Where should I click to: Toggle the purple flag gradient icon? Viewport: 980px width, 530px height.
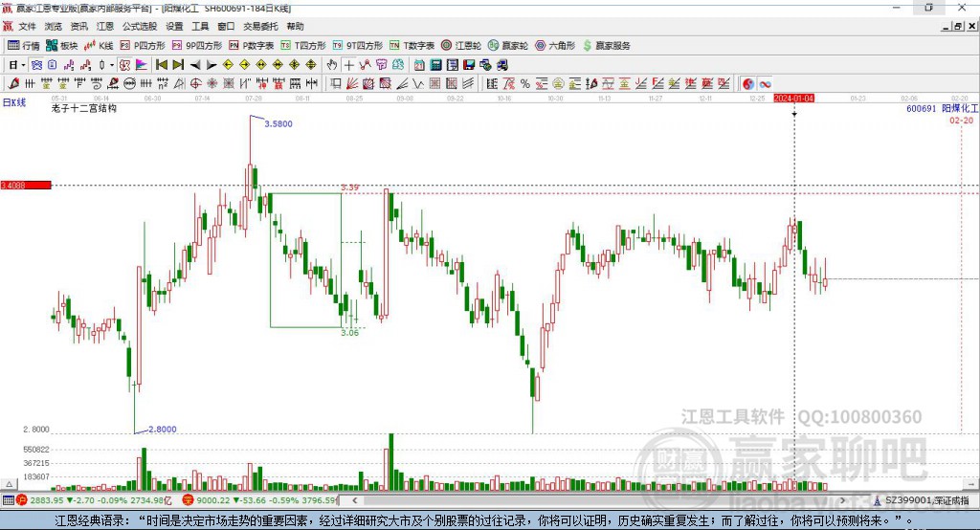[142, 65]
